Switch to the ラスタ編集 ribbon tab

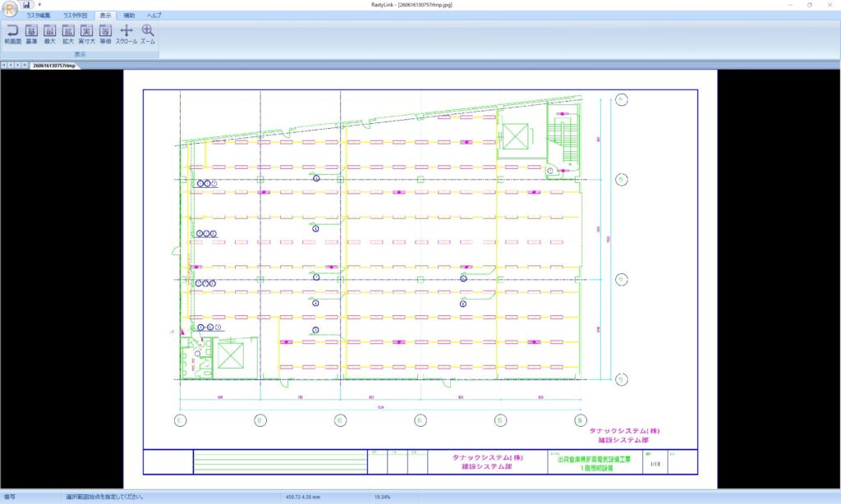39,16
